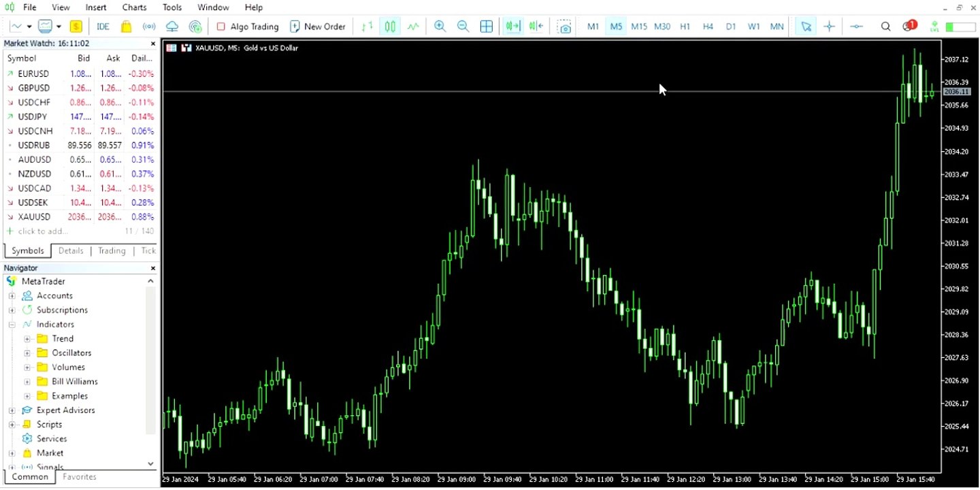Viewport: 980px width, 490px height.
Task: Switch chart to candlesticks type
Action: [x=390, y=27]
